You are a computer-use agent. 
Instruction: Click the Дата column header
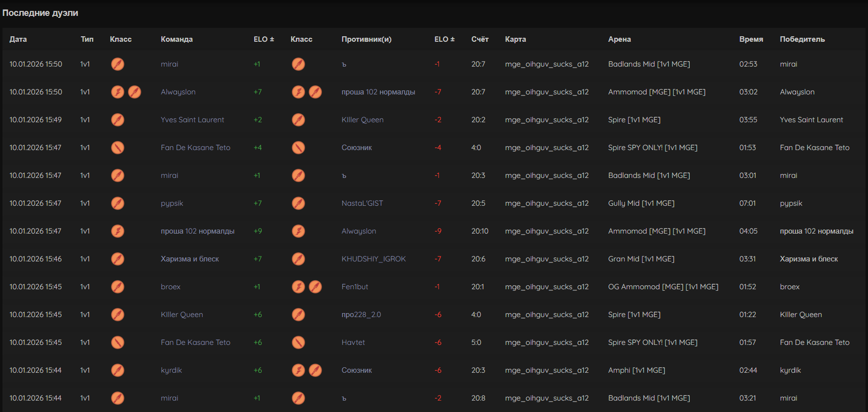pos(18,39)
